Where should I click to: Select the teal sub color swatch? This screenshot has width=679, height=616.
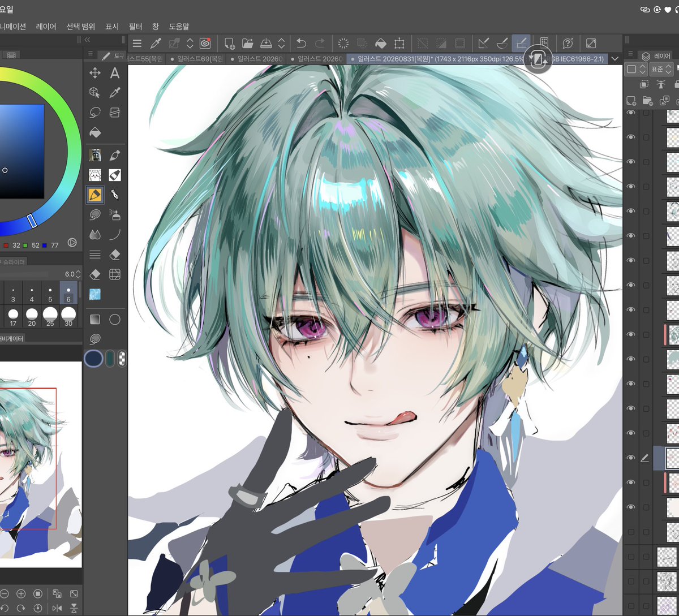pyautogui.click(x=110, y=358)
